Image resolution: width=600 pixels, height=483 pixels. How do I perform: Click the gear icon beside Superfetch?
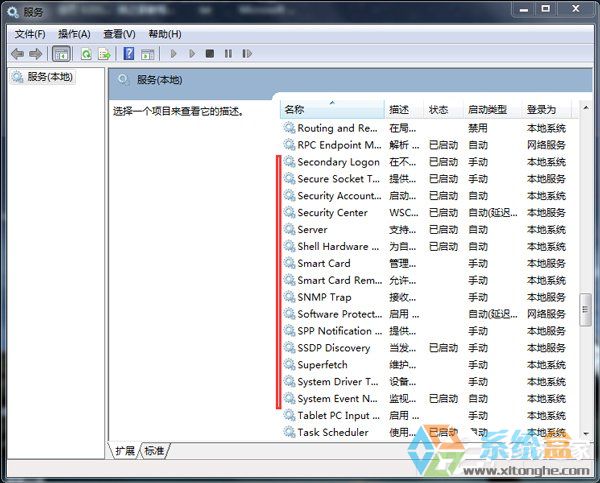(x=289, y=365)
